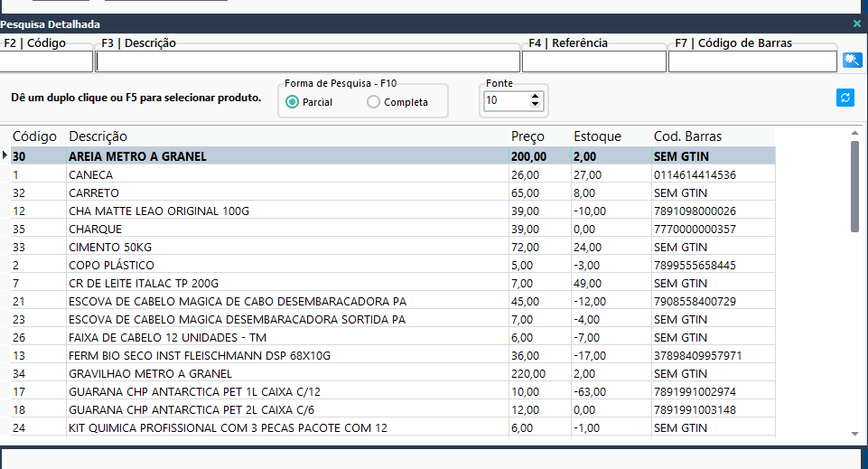Viewport: 868px width, 469px height.
Task: Select CR DE LEITE ITALAC TP 200G row
Action: tap(393, 284)
